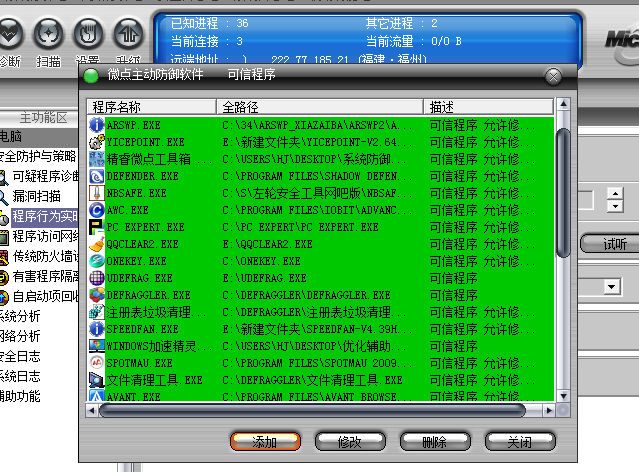
Task: Click the 精睿微点工具箱 entry icon
Action: (97, 159)
